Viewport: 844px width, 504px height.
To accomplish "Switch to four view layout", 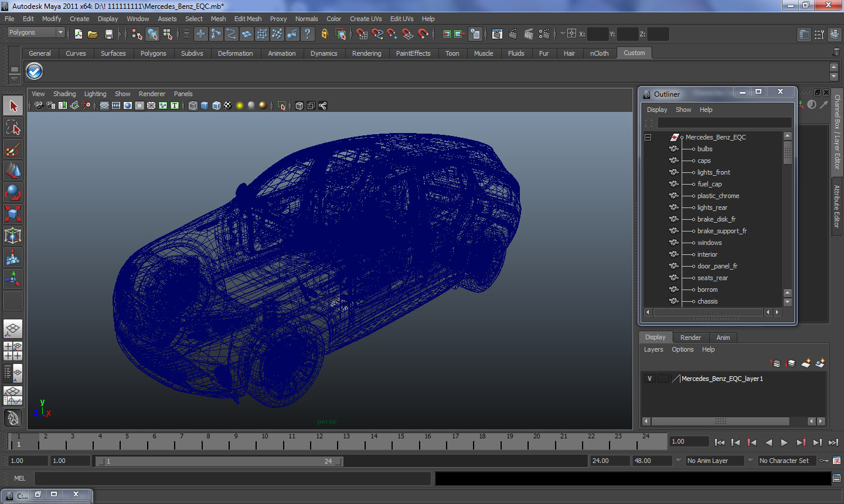I will pyautogui.click(x=13, y=350).
